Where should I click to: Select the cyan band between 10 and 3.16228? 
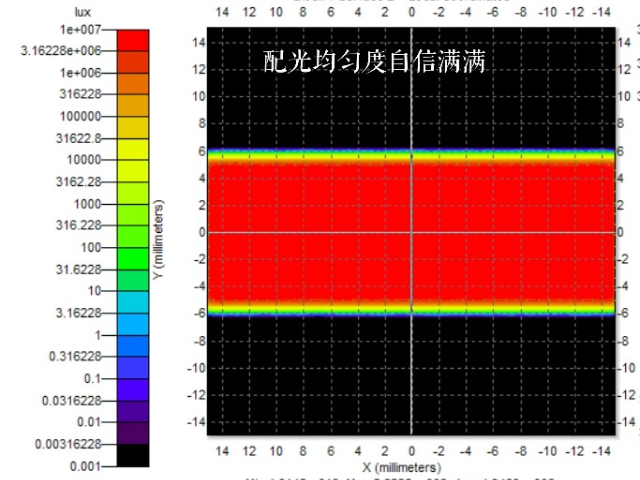click(x=133, y=302)
